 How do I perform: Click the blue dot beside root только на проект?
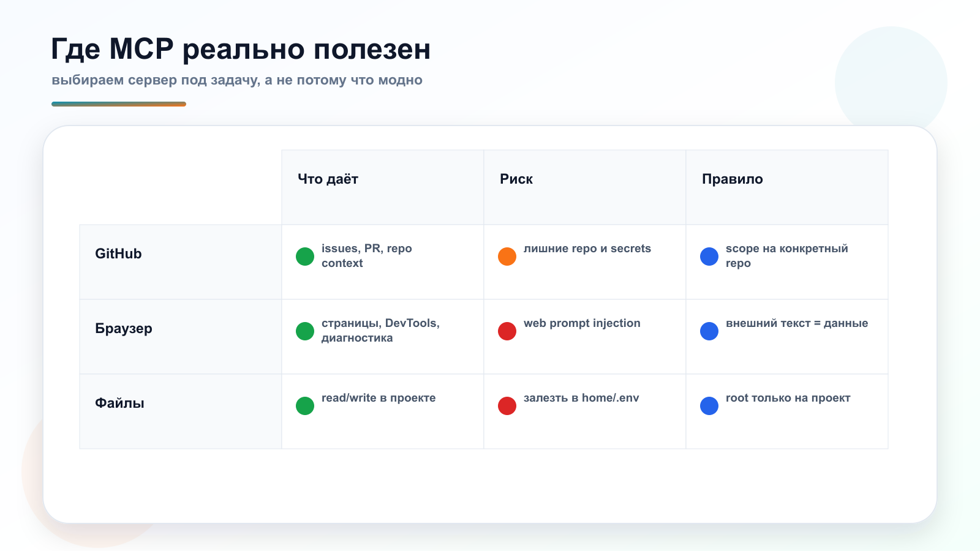coord(709,406)
